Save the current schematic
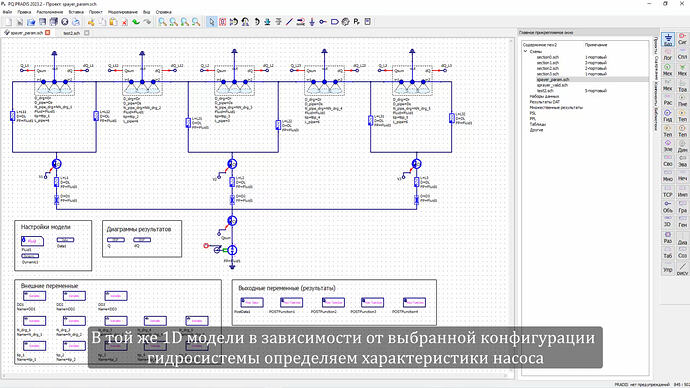Viewport: 690px width, 388px height. pos(42,22)
